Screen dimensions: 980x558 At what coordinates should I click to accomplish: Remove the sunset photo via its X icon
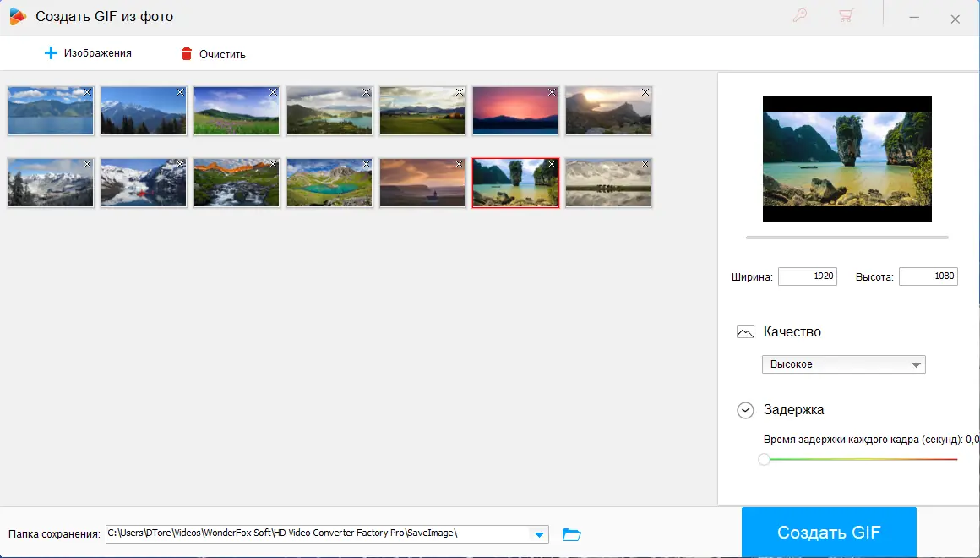pos(550,91)
